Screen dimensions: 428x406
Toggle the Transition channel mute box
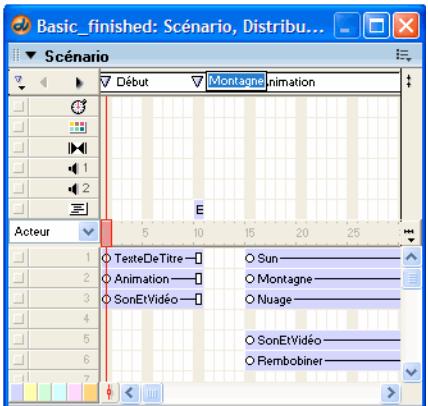[x=19, y=147]
